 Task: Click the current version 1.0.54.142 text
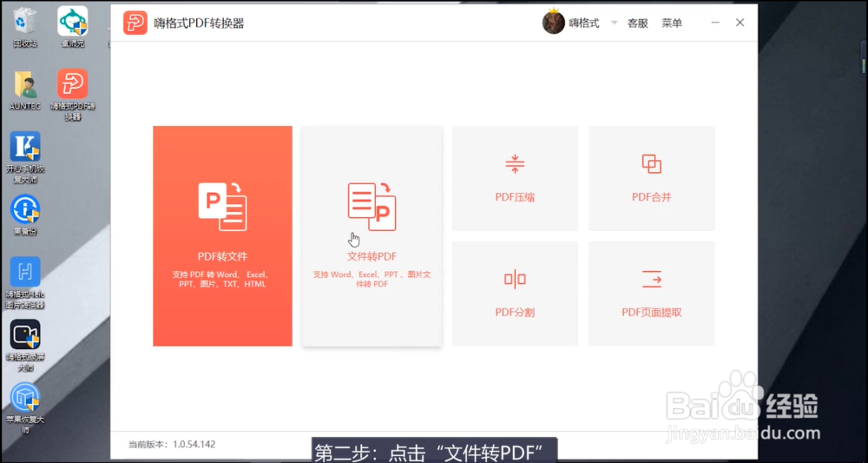click(172, 444)
